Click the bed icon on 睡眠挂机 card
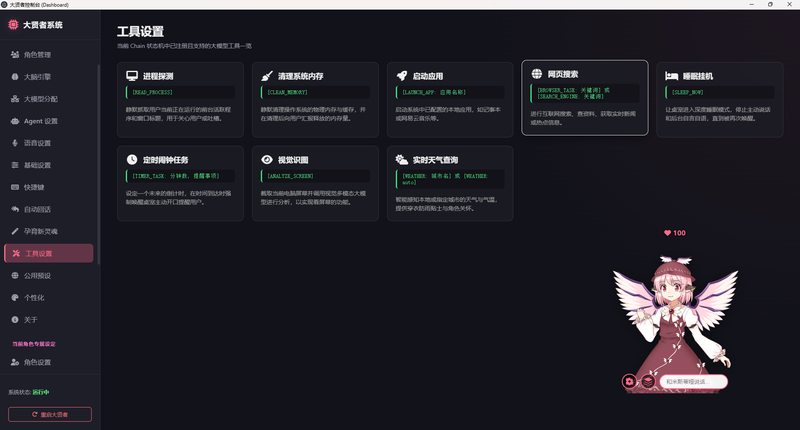Screen dimensions: 800x430 pos(671,76)
